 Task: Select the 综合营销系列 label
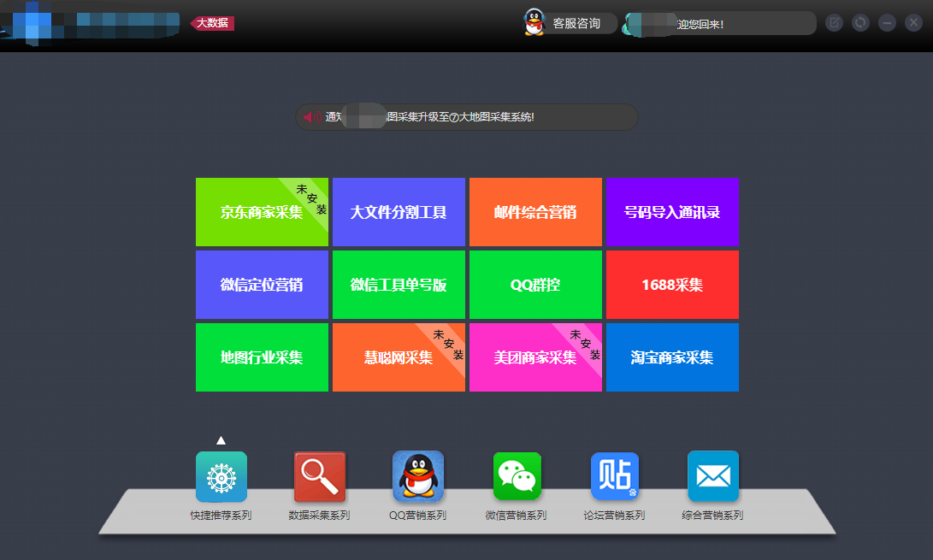[x=712, y=516]
